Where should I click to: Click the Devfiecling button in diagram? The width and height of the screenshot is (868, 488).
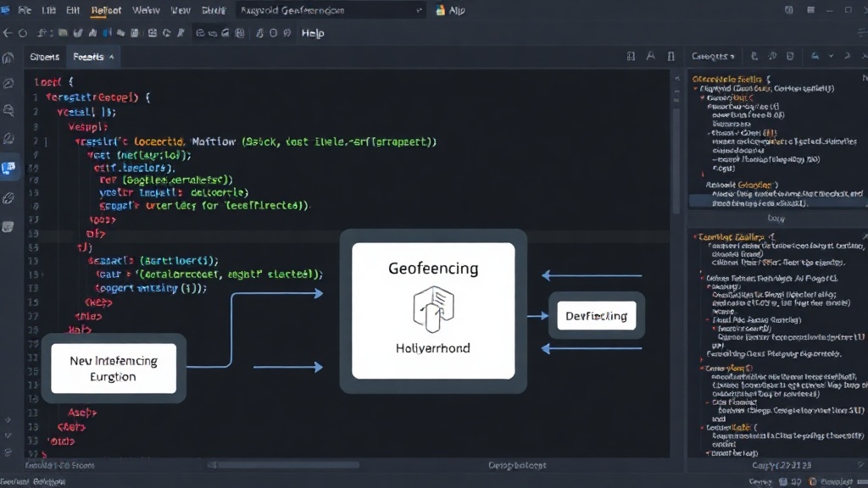pyautogui.click(x=596, y=316)
